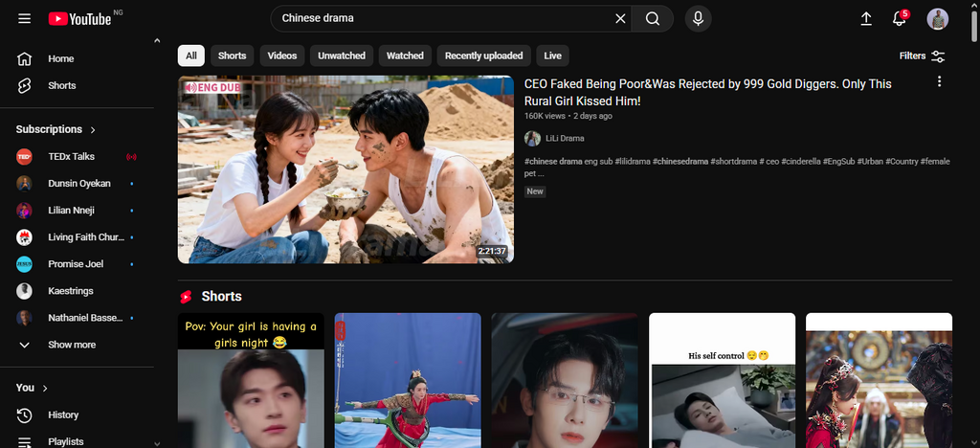Open the hamburger guide menu
This screenshot has width=980, height=448.
[x=25, y=19]
